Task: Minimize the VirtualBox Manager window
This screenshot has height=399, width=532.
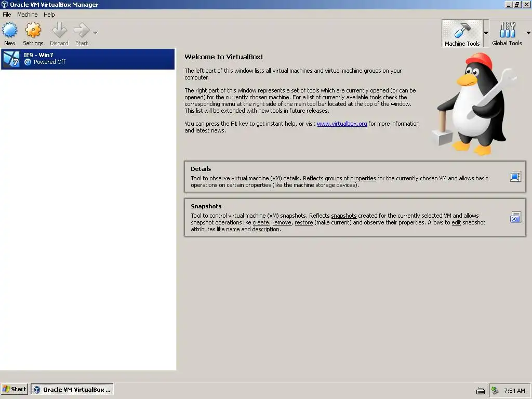Action: pos(508,4)
